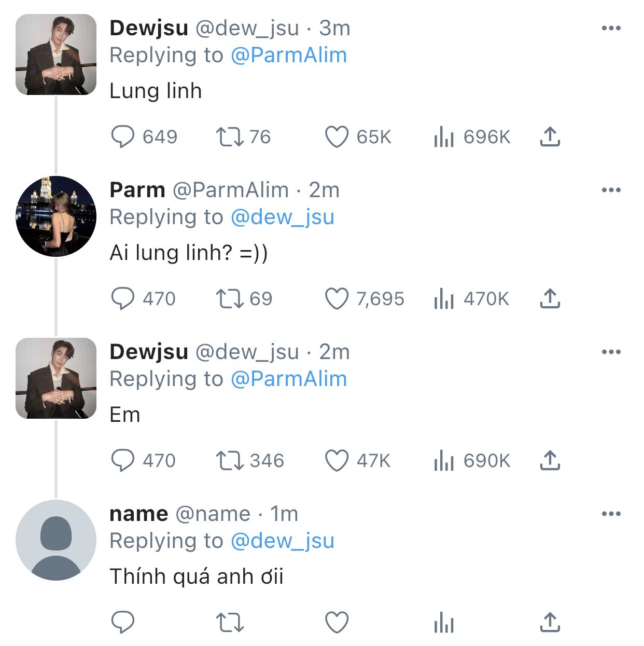Viewport: 644px width, 646px height.
Task: Share the "Thính quá anh ơii" reply
Action: pyautogui.click(x=550, y=623)
